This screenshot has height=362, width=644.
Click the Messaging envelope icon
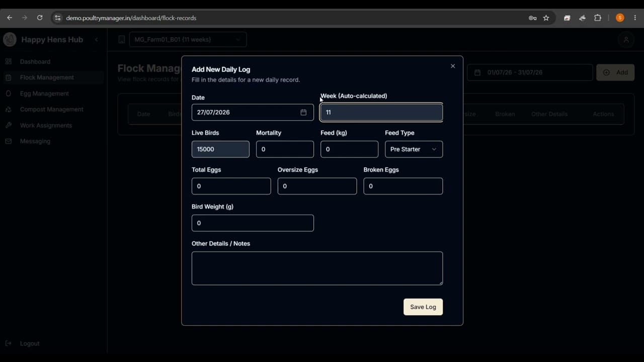(x=8, y=141)
